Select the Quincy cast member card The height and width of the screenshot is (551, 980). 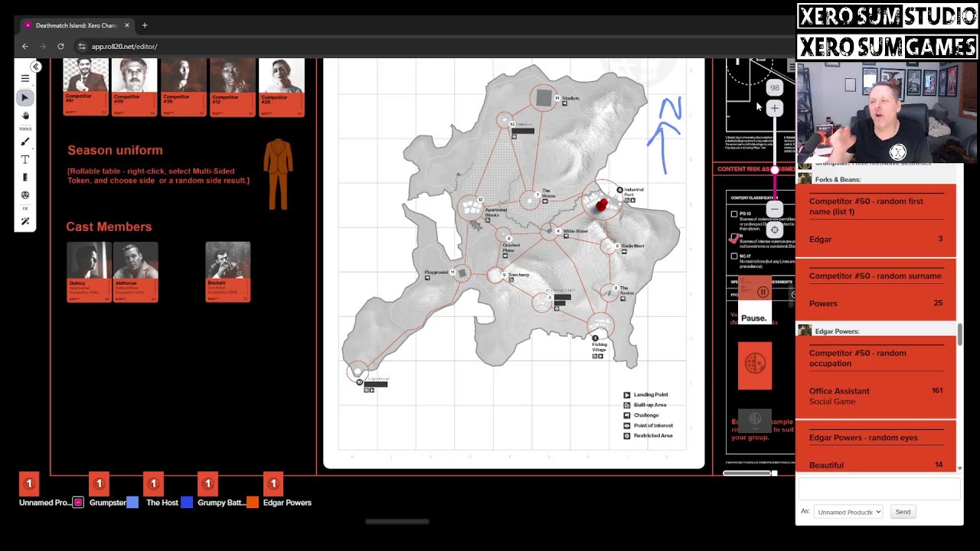(89, 272)
